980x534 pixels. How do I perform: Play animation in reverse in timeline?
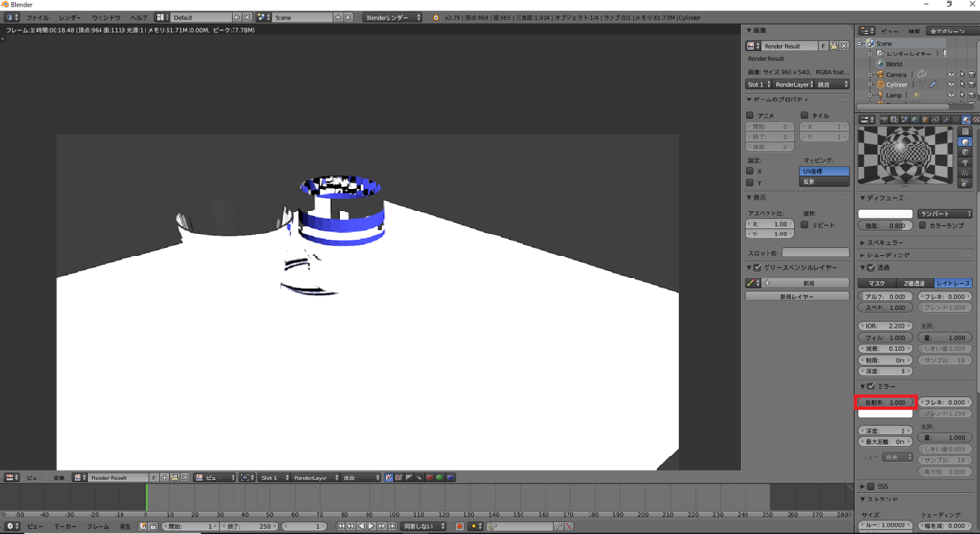[361, 526]
